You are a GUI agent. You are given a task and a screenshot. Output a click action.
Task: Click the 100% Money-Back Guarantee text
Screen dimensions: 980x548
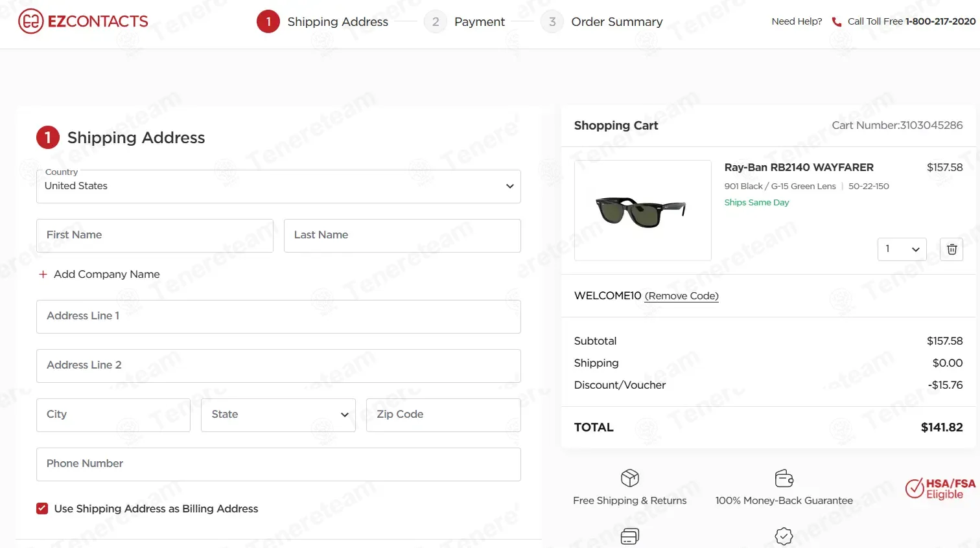[x=784, y=501]
